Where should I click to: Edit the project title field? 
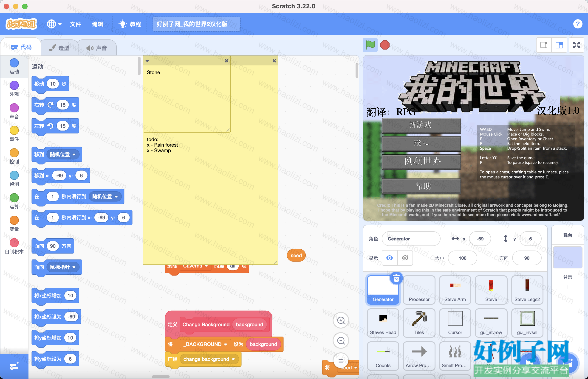coord(196,24)
